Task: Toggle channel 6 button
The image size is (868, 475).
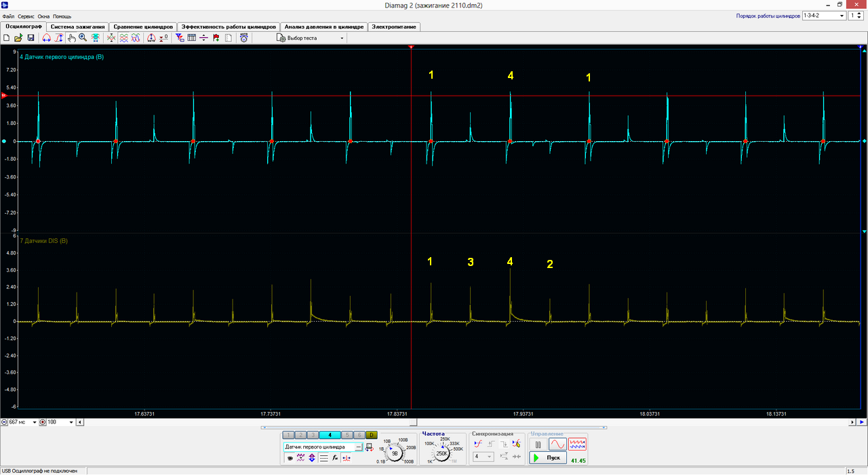Action: (359, 435)
